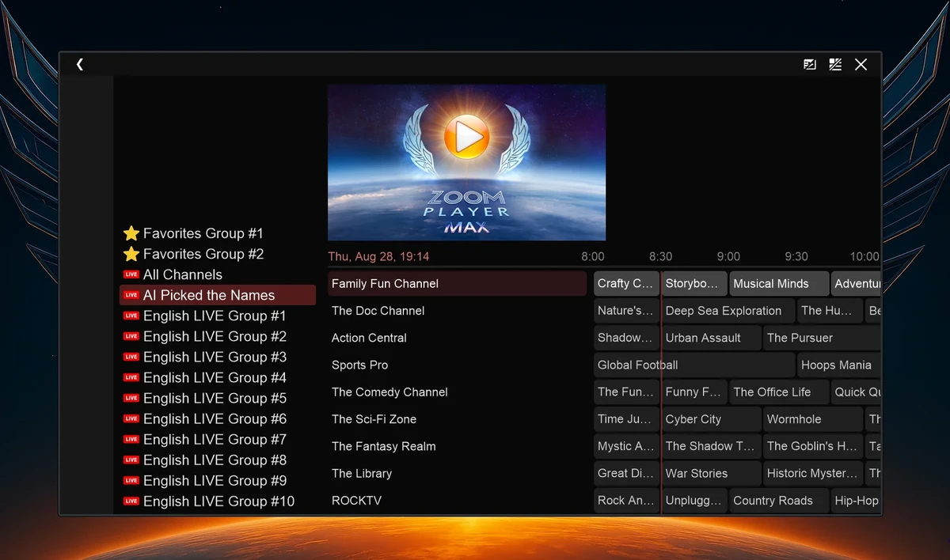Click the LIVE badge beside English LIVE Group #3

[131, 357]
